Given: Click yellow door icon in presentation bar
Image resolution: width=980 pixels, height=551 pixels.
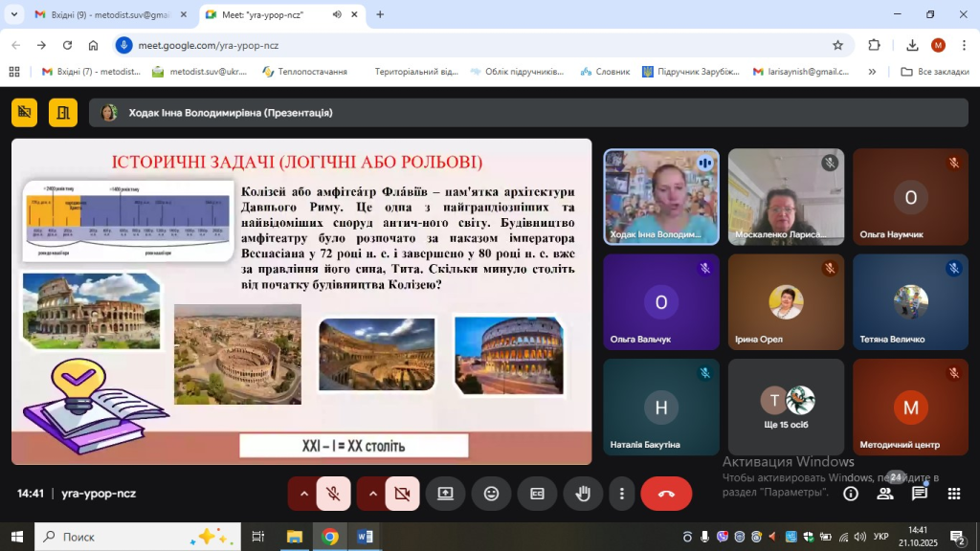Looking at the screenshot, I should (64, 113).
